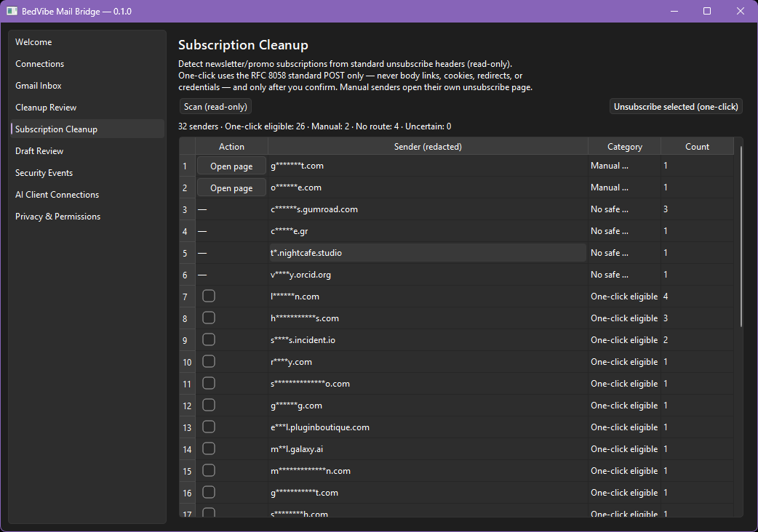Show Security Events page
Viewport: 758px width, 532px height.
click(87, 172)
